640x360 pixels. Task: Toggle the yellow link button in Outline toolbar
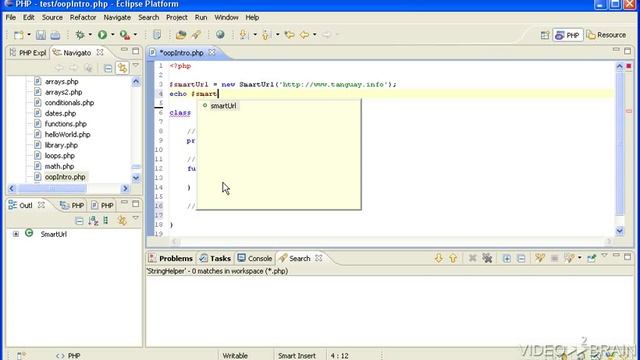pyautogui.click(x=122, y=221)
